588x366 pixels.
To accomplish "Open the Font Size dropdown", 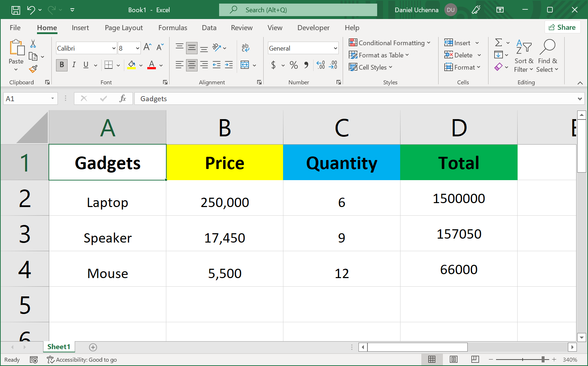I will [137, 48].
